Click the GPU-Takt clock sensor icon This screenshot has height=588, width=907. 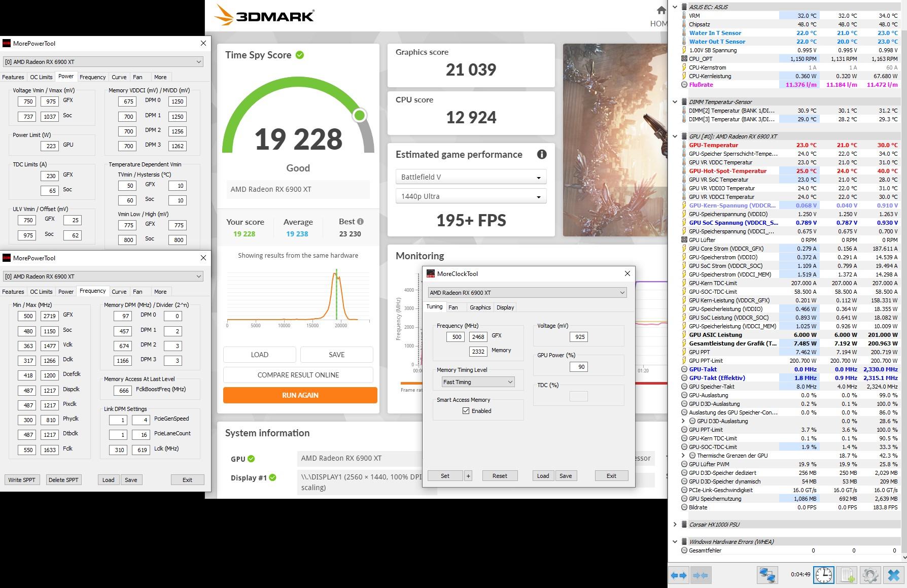pyautogui.click(x=684, y=369)
